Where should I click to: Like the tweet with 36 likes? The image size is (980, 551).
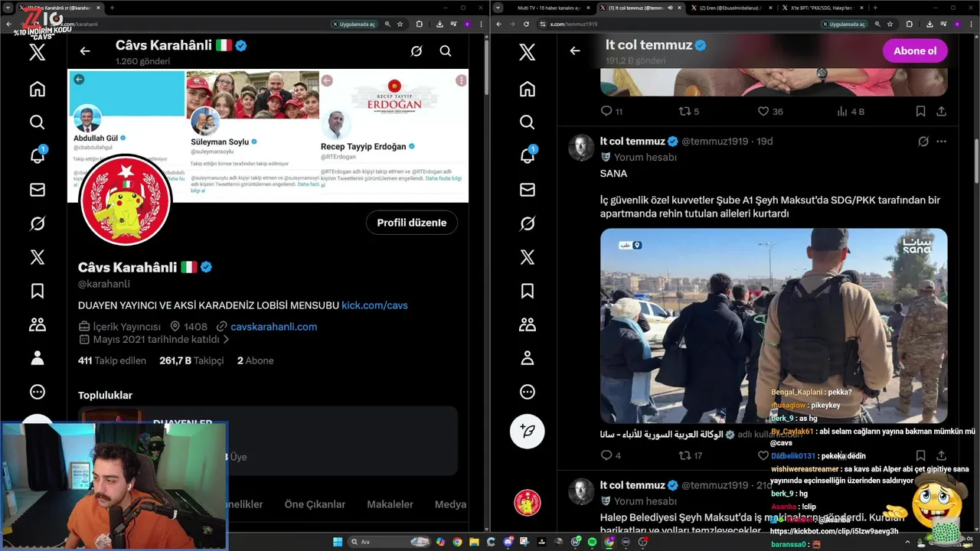coord(763,111)
